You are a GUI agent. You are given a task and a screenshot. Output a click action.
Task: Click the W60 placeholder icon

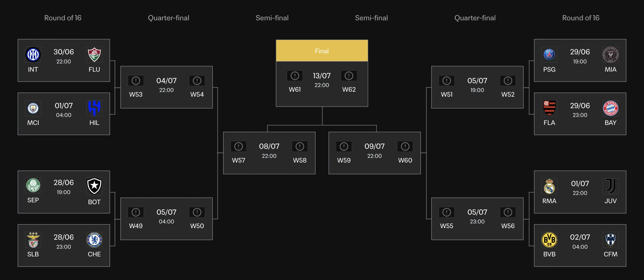405,147
